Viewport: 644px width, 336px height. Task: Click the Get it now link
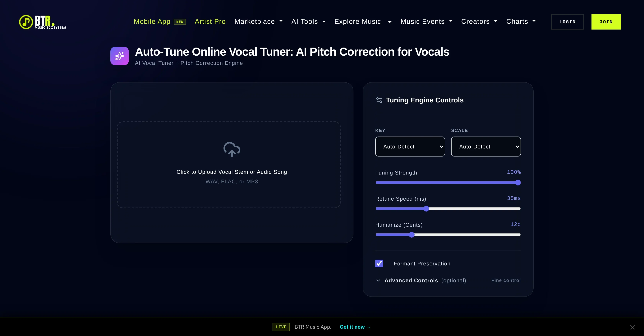[355, 327]
